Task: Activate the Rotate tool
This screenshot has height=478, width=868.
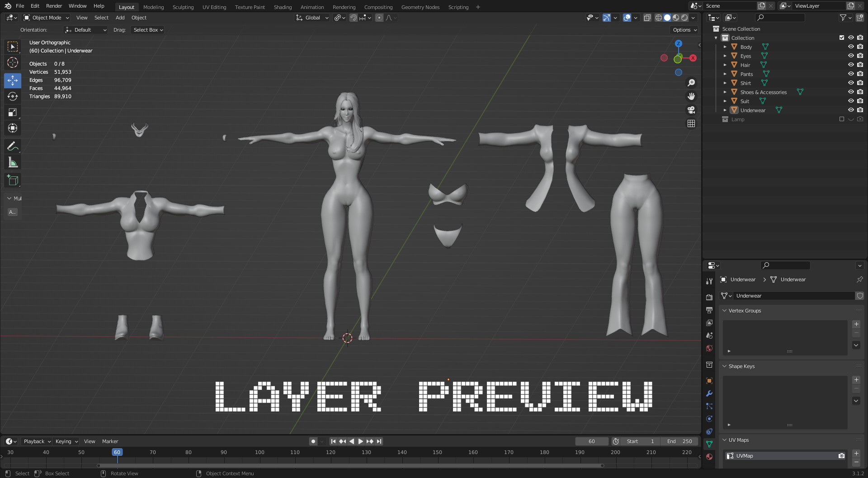Action: 13,96
